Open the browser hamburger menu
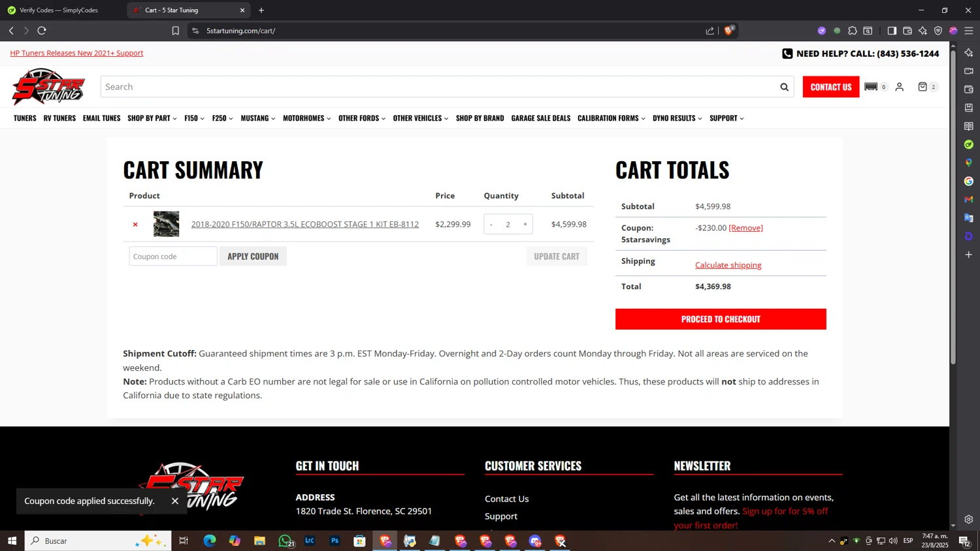This screenshot has width=980, height=551. 969,31
